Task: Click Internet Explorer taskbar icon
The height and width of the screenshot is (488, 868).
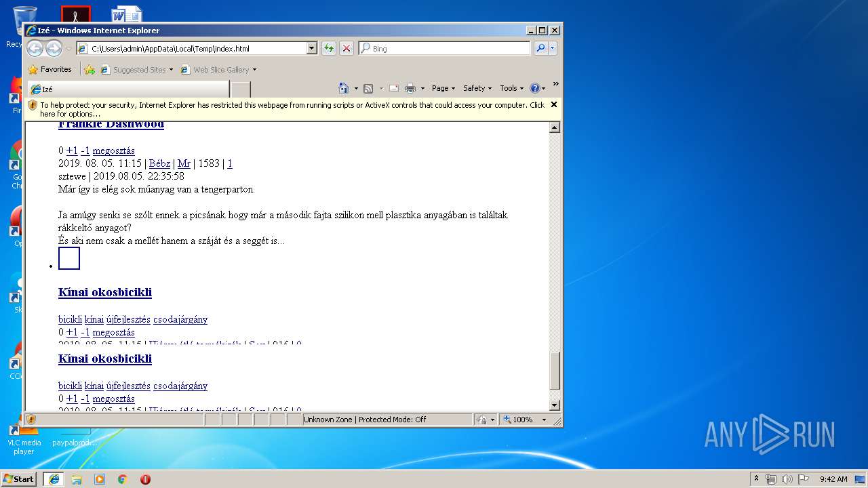Action: pos(54,479)
